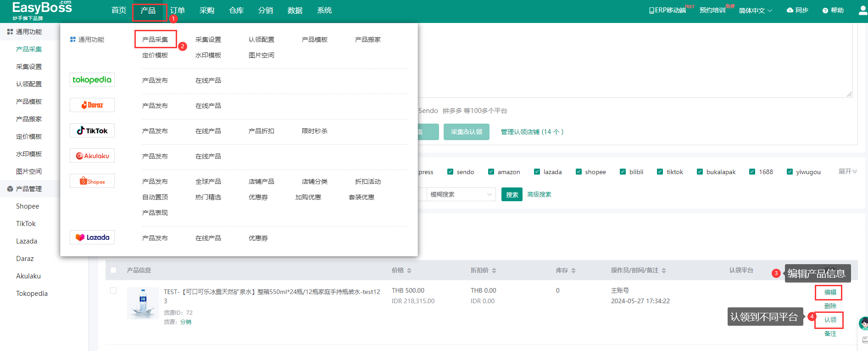Open the Akulaku platform logo in menu

pos(92,156)
